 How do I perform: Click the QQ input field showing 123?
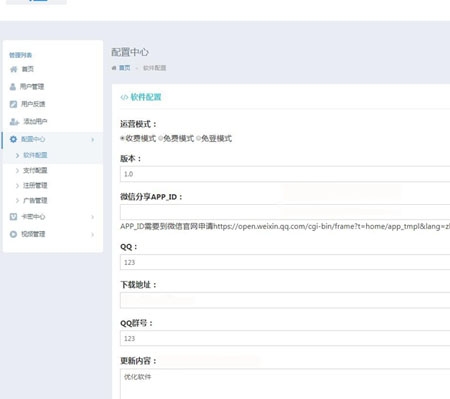tap(285, 262)
